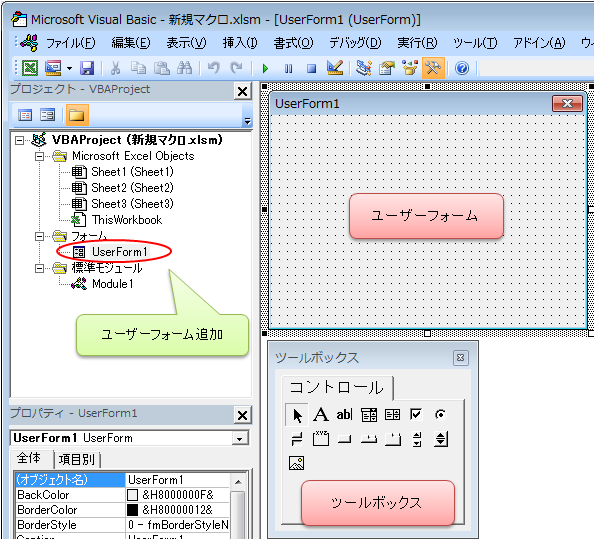The width and height of the screenshot is (595, 540).
Task: Toggle Design Mode icon in toolbar
Action: click(x=335, y=68)
